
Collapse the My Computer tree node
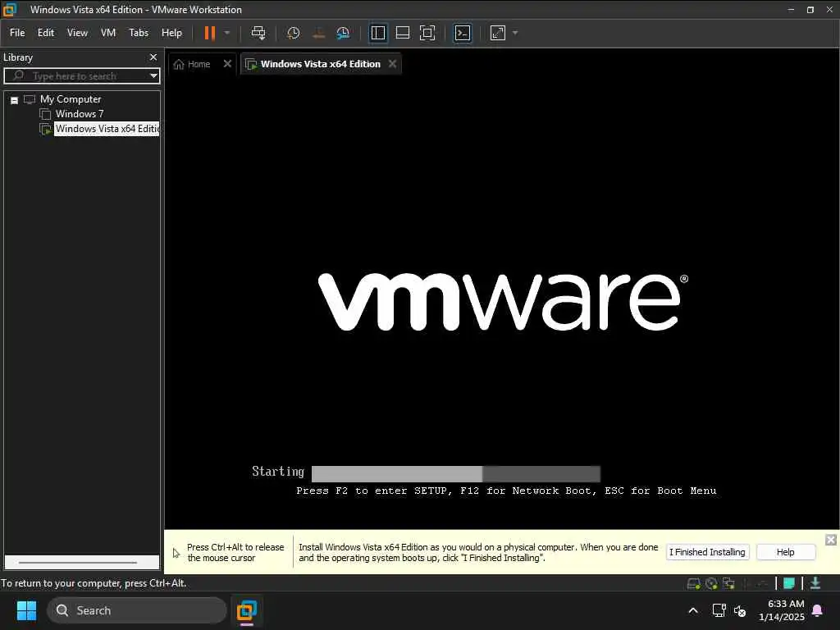coord(15,100)
